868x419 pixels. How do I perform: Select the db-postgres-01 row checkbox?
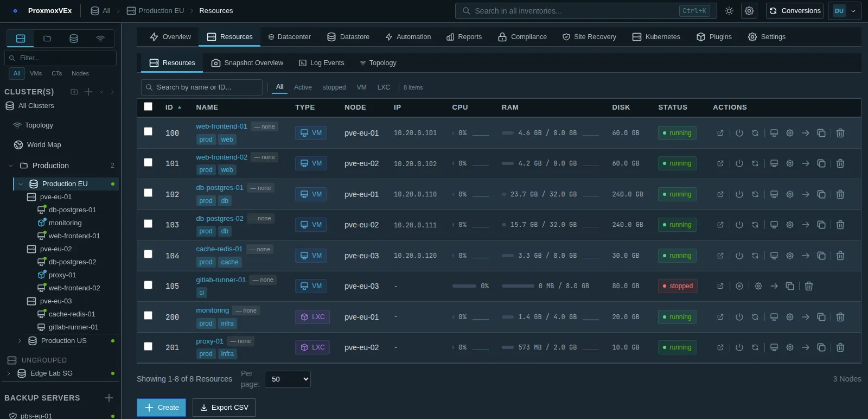click(148, 193)
